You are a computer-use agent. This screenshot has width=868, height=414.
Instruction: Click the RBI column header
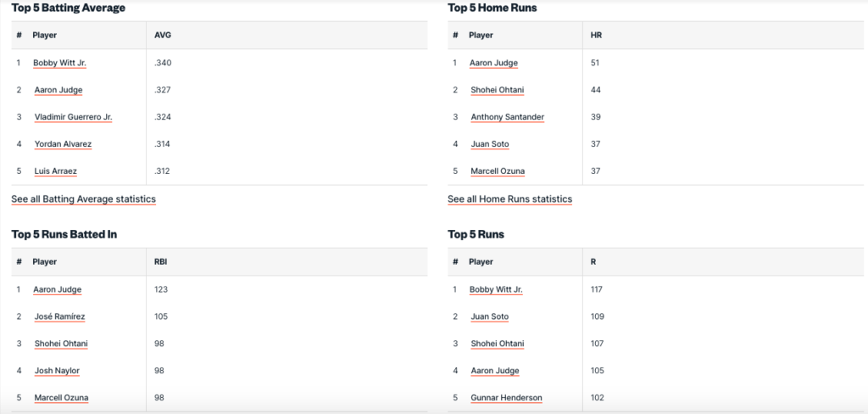161,262
